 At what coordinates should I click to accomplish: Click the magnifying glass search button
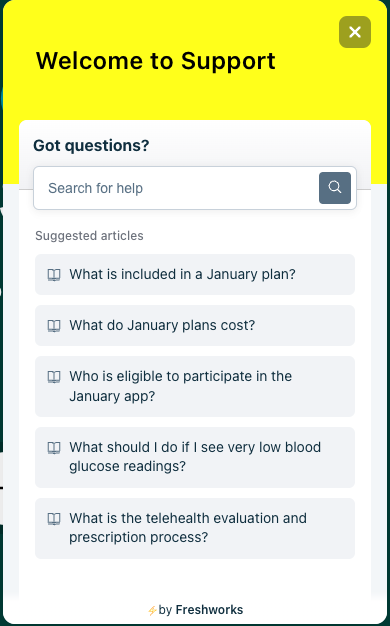[335, 188]
